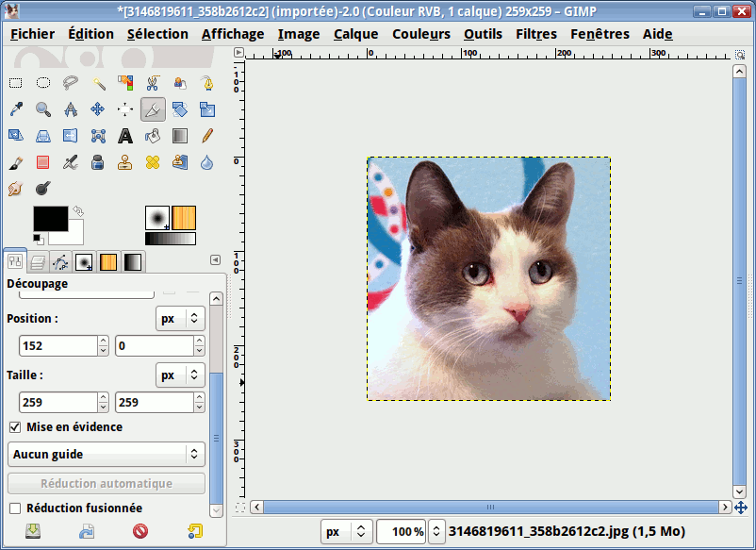This screenshot has height=550, width=756.
Task: Enable the Réduction fusionnée checkbox
Action: pyautogui.click(x=15, y=508)
